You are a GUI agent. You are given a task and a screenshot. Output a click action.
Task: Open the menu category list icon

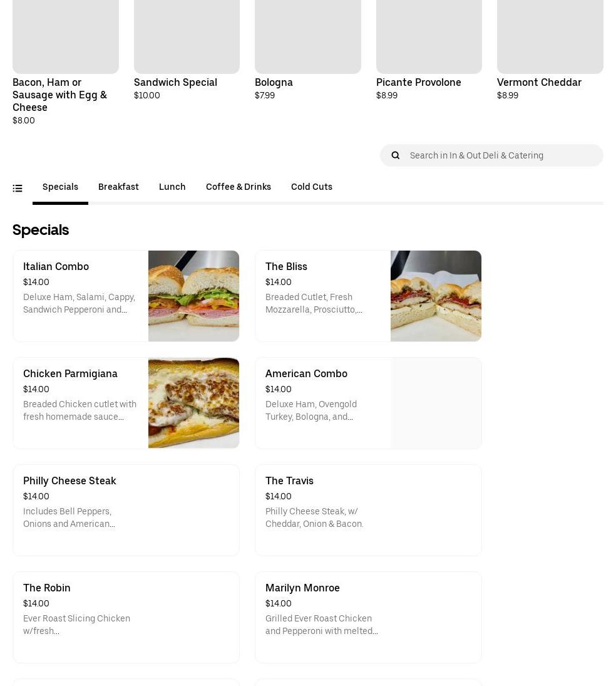tap(18, 188)
